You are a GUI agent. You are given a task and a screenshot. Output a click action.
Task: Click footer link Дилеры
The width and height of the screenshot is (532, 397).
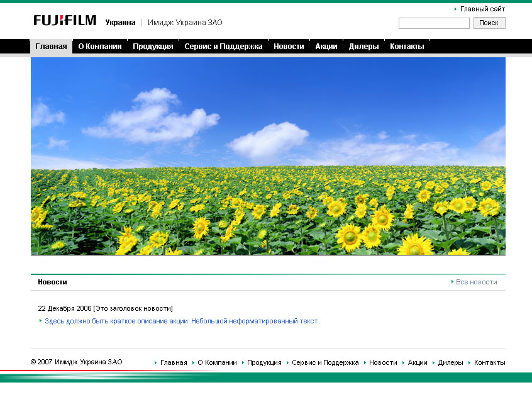(450, 362)
